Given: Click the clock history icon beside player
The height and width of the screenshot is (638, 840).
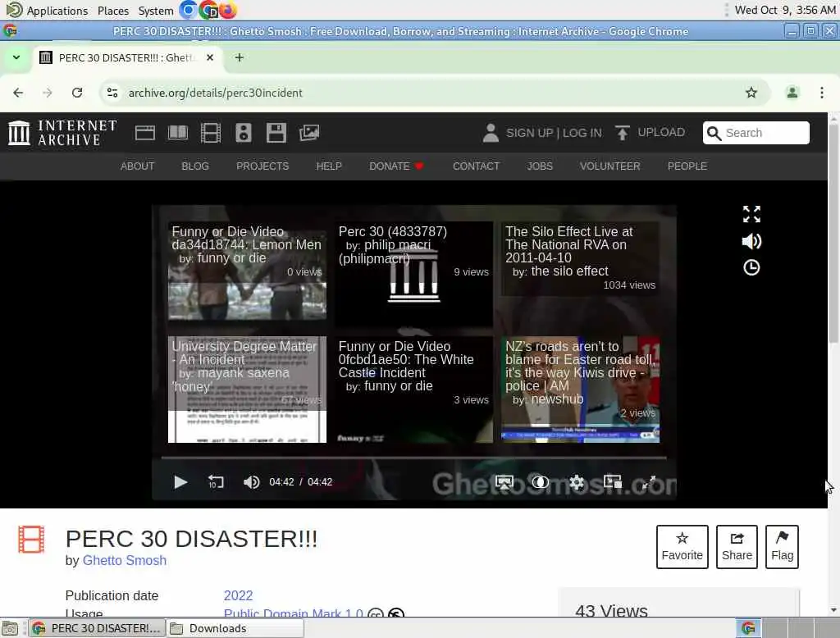Looking at the screenshot, I should (751, 267).
